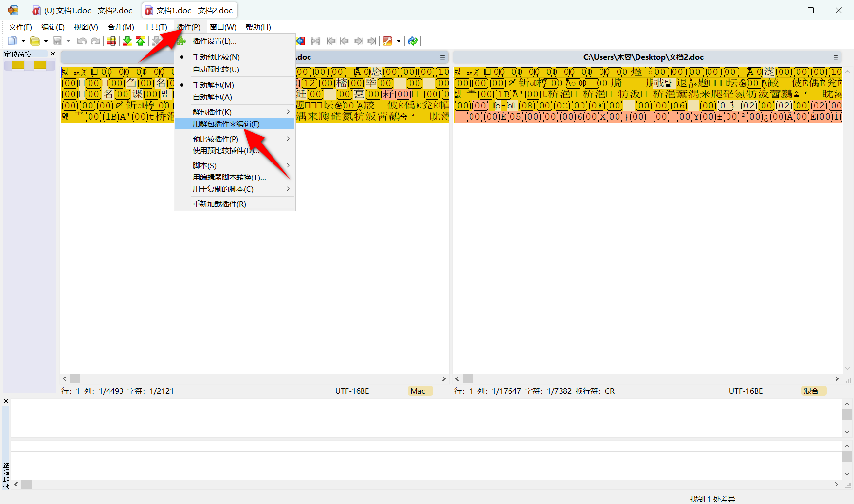Open files using the open folder icon
Image resolution: width=854 pixels, height=504 pixels.
35,41
